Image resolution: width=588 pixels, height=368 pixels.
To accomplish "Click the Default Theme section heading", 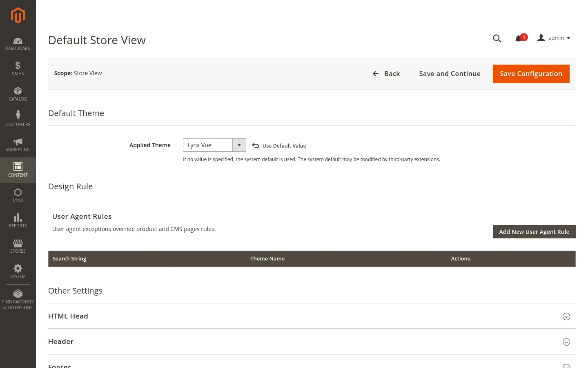I will click(76, 113).
